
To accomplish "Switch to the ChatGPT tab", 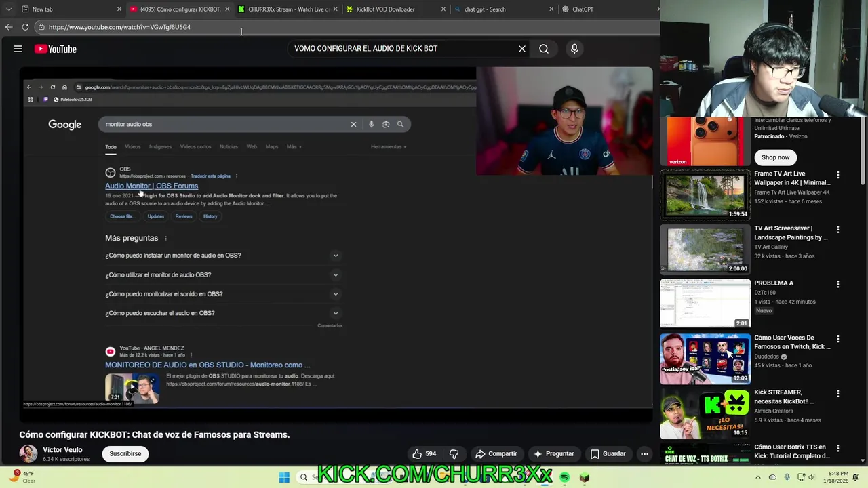I will [x=608, y=9].
